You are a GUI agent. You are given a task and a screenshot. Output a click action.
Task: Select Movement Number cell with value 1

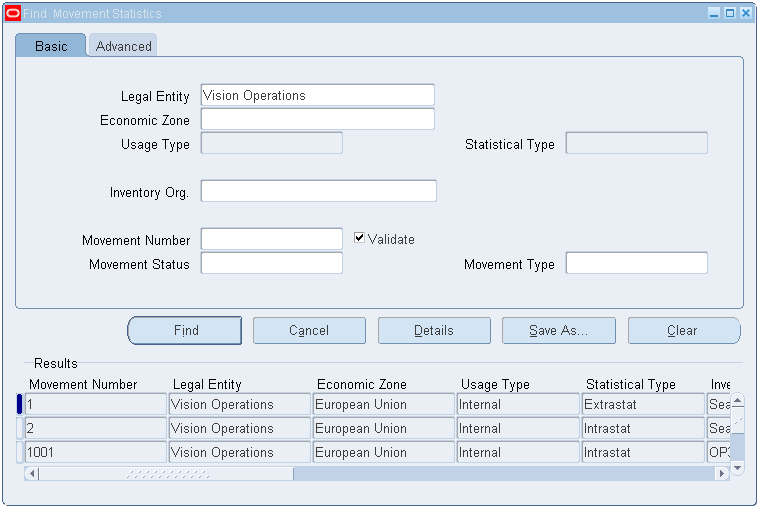coord(95,404)
